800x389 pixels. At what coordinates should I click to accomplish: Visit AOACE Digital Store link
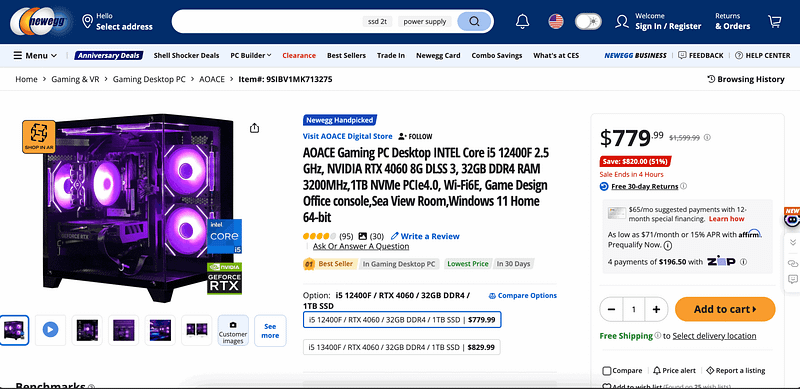[x=347, y=136]
